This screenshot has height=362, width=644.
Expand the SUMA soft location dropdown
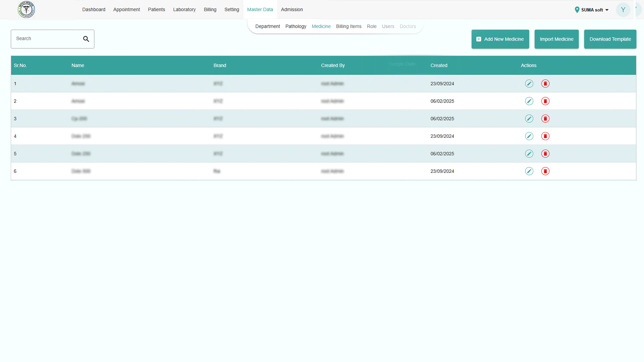click(592, 10)
